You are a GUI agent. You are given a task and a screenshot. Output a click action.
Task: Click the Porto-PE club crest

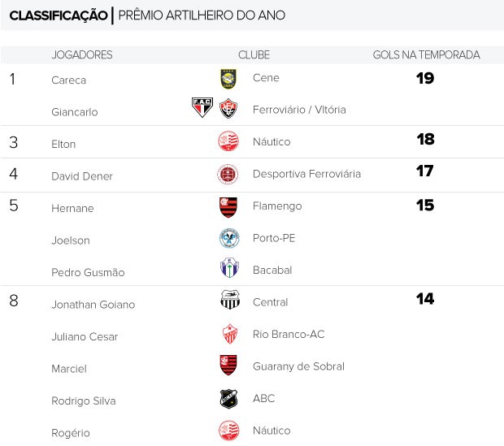229,238
